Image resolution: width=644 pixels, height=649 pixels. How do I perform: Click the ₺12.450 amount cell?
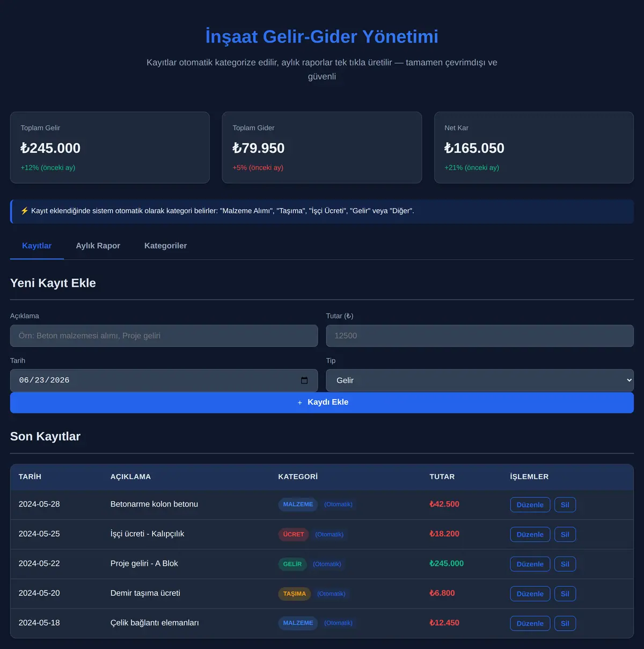[x=444, y=623]
